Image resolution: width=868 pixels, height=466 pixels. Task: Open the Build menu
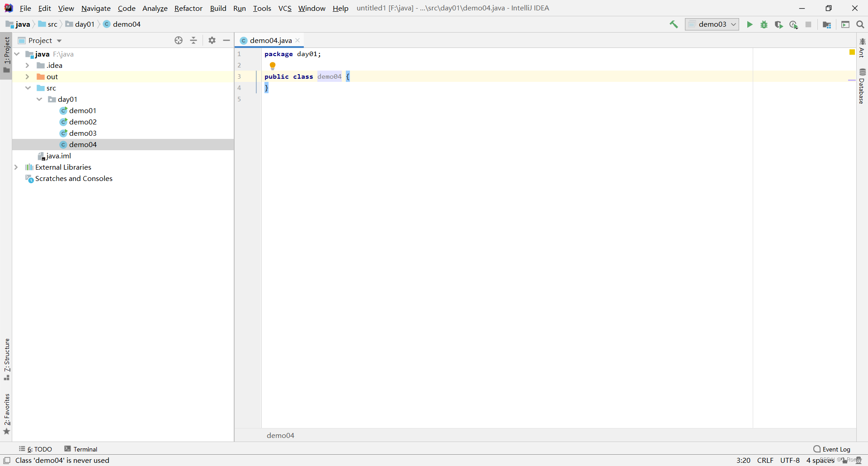tap(218, 8)
